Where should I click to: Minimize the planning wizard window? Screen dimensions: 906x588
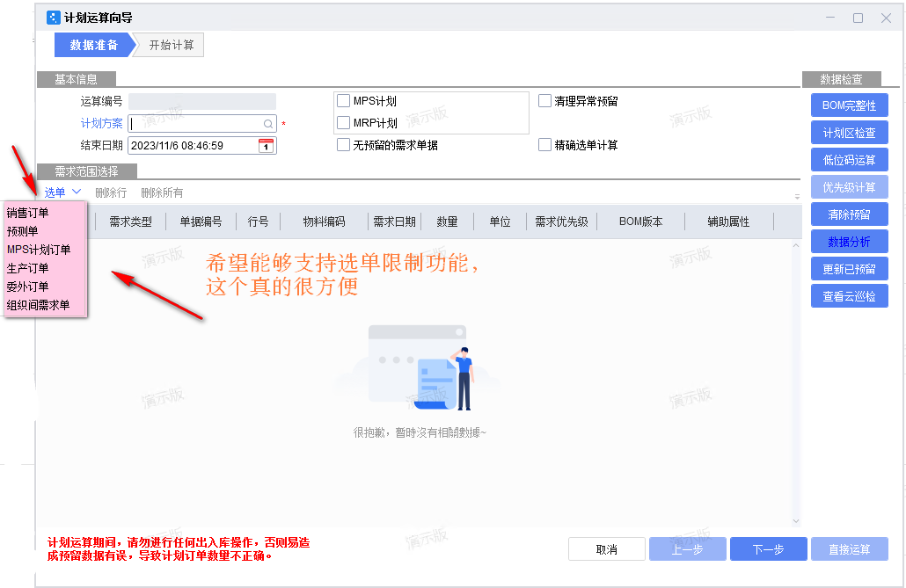[830, 18]
